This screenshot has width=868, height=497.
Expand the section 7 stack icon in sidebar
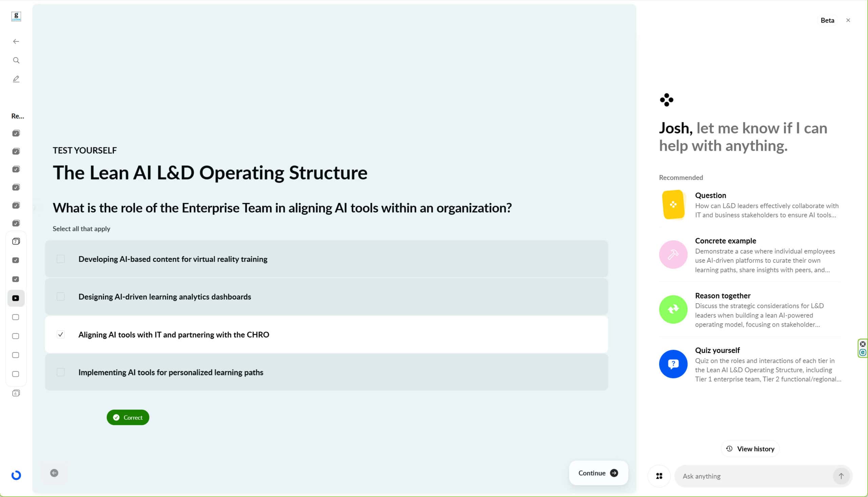(x=16, y=241)
